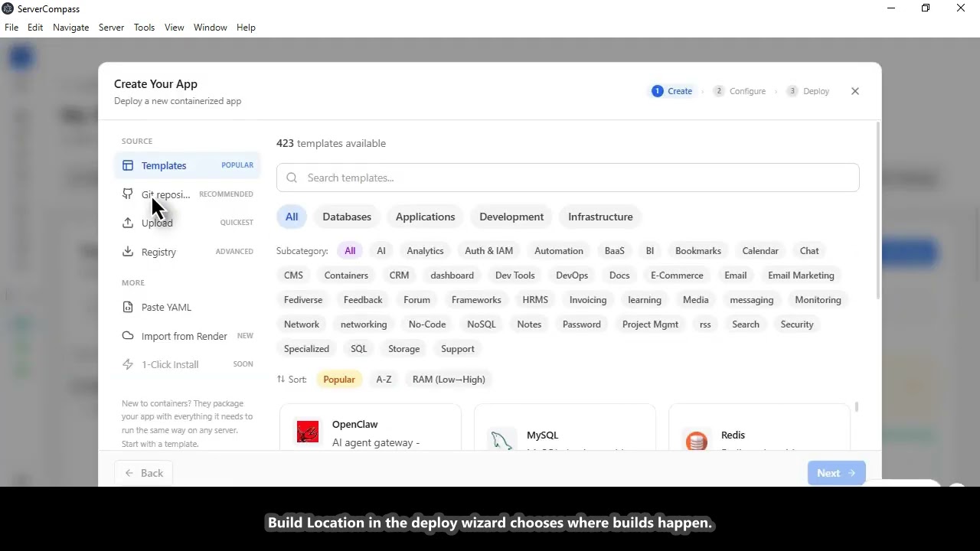
Task: Close the Create Your App dialog
Action: click(x=855, y=91)
